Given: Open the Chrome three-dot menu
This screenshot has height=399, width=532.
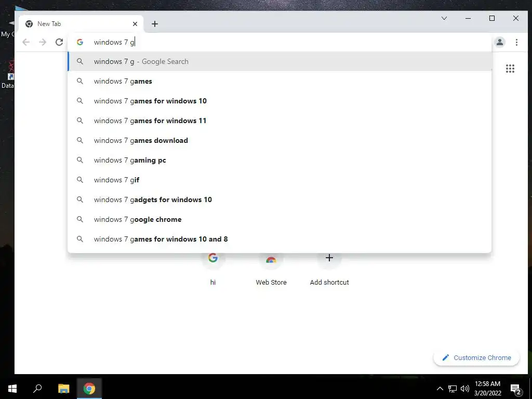Looking at the screenshot, I should pos(516,42).
